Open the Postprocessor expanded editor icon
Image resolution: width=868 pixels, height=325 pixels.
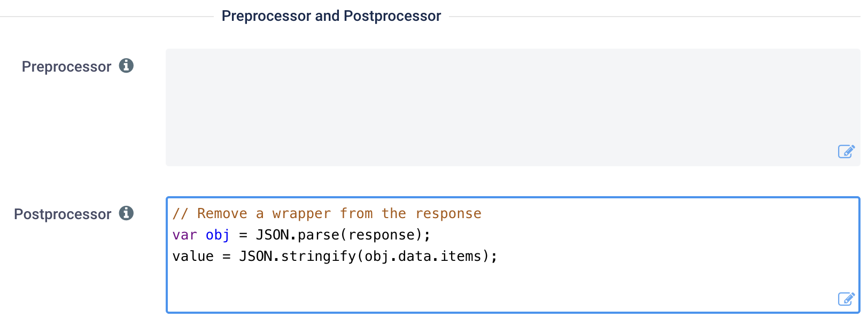click(x=846, y=299)
